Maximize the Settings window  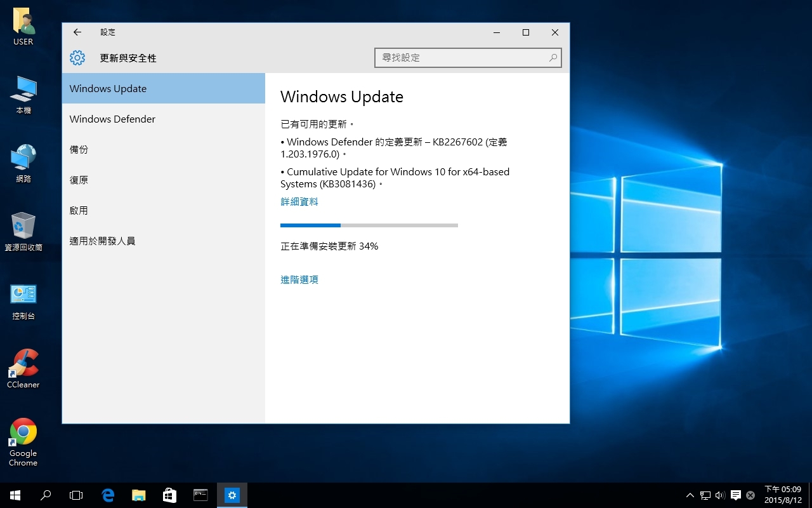tap(526, 32)
